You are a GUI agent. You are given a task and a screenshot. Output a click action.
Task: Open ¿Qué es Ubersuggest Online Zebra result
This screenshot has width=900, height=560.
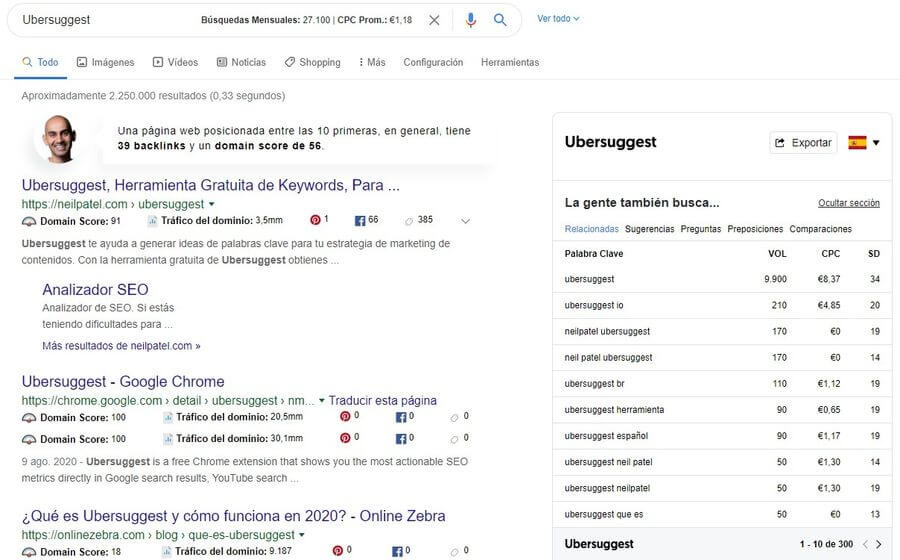coord(233,516)
